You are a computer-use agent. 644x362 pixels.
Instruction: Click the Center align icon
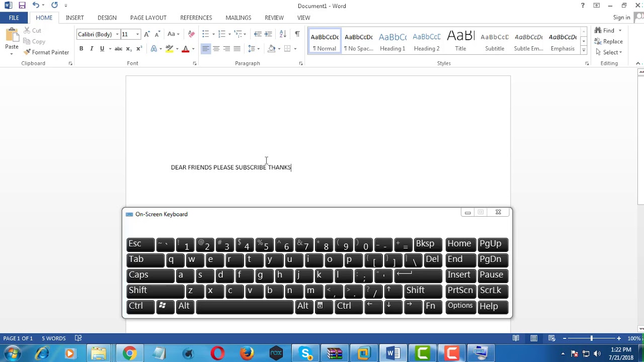(216, 49)
